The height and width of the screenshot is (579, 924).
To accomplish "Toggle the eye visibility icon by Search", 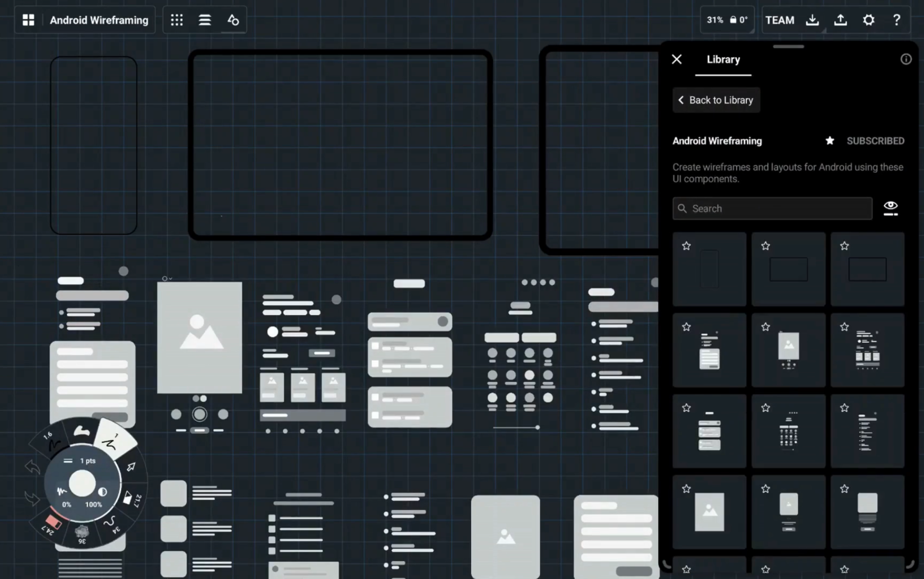I will coord(890,208).
